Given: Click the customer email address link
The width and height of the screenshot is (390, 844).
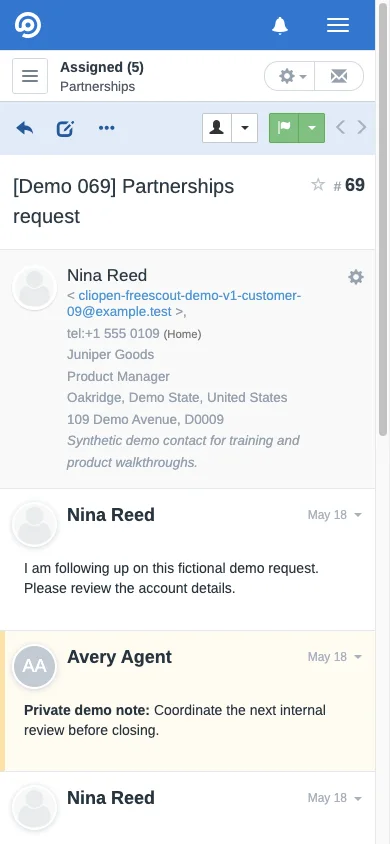Looking at the screenshot, I should pyautogui.click(x=184, y=304).
